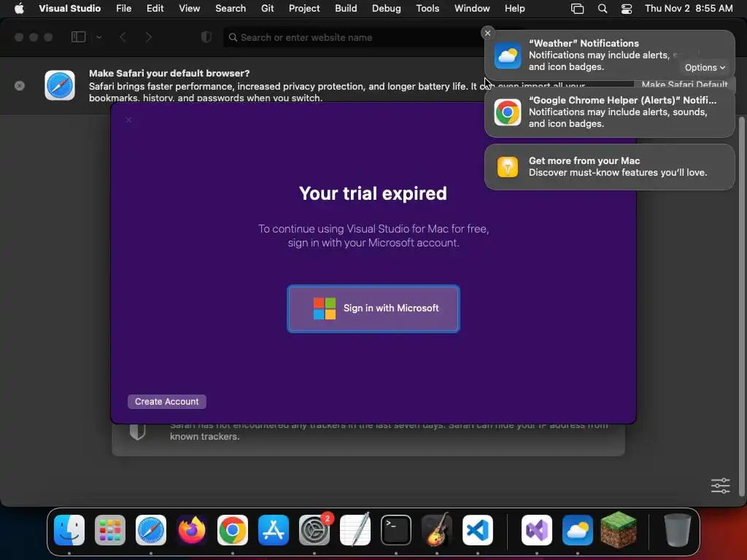Open the Visual Studio application menu

(x=69, y=9)
